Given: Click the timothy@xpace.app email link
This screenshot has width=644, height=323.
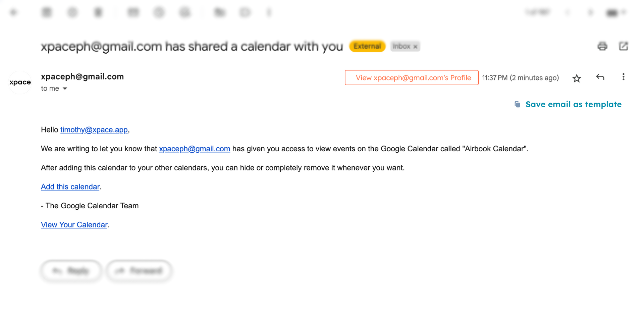Looking at the screenshot, I should coord(94,130).
